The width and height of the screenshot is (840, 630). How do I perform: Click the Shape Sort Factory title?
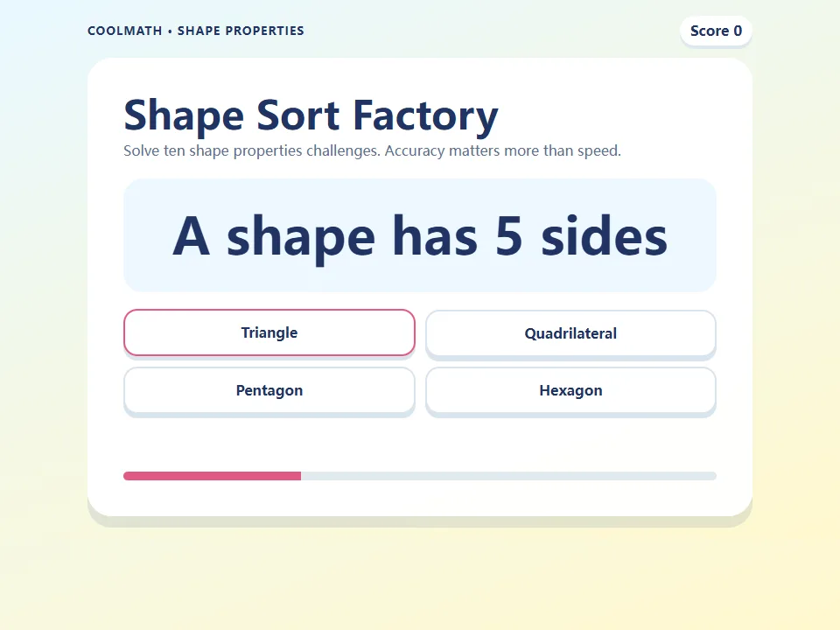(311, 115)
